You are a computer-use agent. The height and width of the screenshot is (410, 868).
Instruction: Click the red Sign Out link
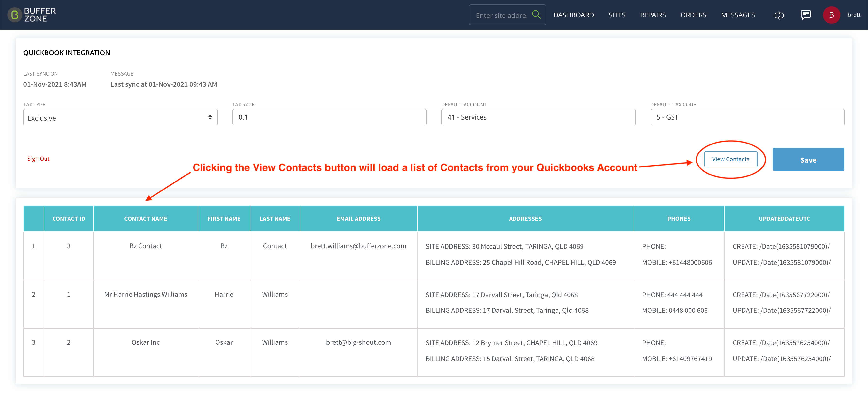[x=38, y=159]
